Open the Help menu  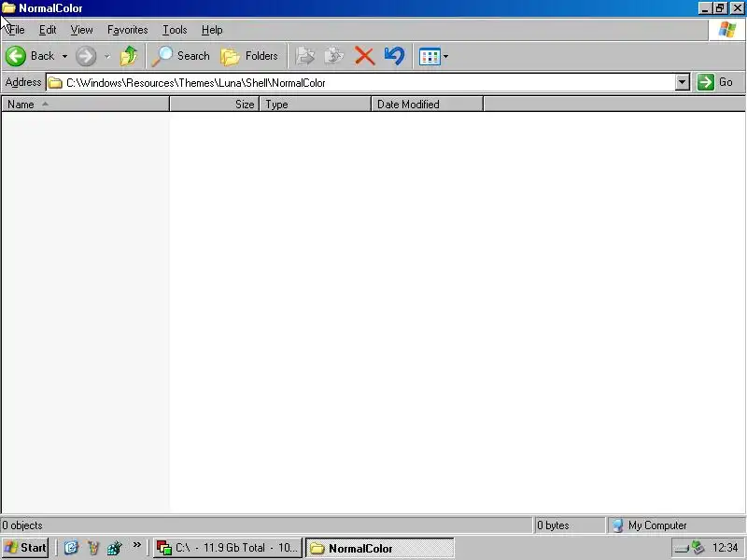click(x=212, y=30)
